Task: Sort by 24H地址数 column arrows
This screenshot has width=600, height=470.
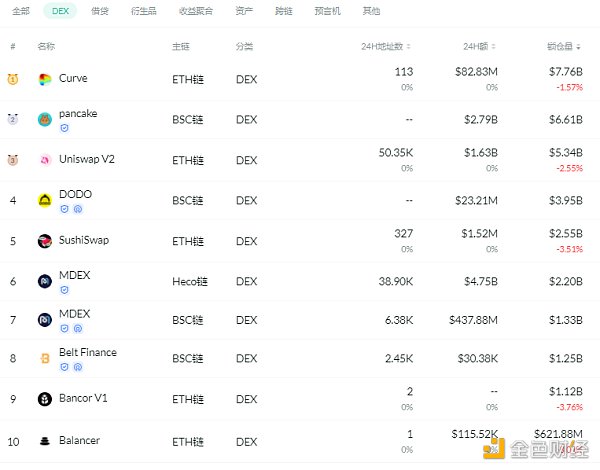Action: tap(410, 47)
